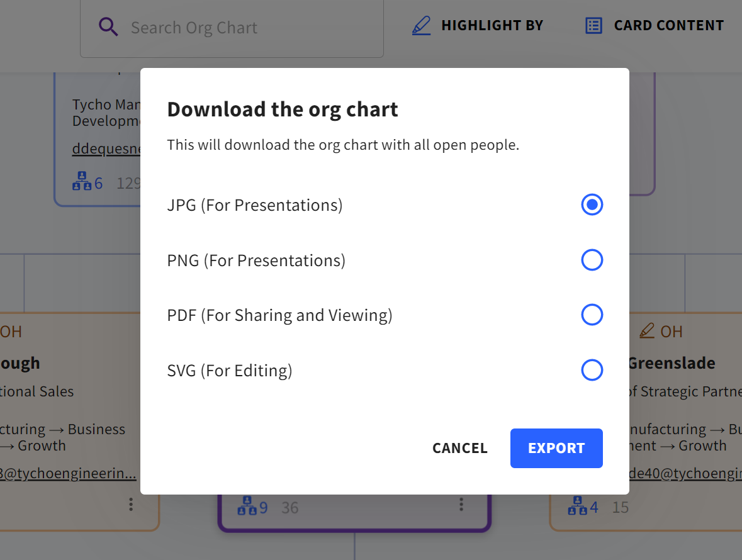Open the three-dot options menu on the purple card

[x=461, y=504]
